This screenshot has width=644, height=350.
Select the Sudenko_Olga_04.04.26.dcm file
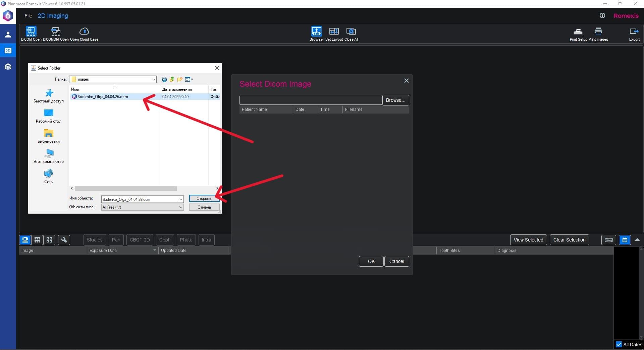click(x=103, y=97)
